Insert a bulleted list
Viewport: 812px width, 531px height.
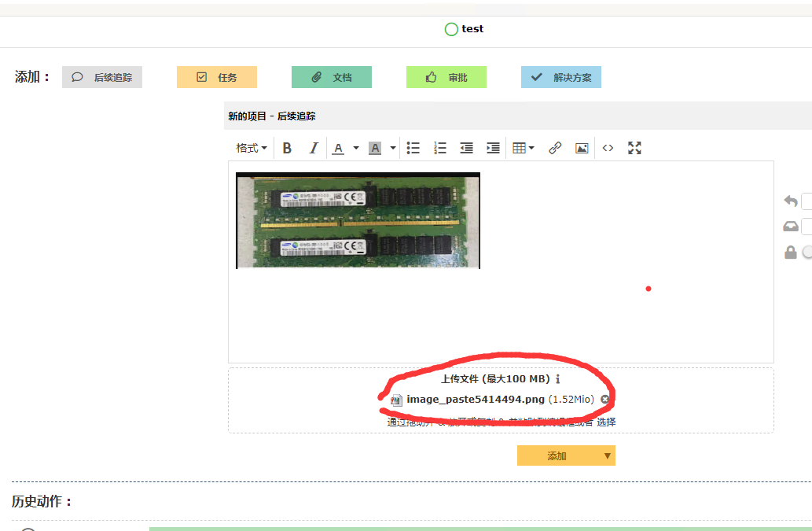pos(413,147)
